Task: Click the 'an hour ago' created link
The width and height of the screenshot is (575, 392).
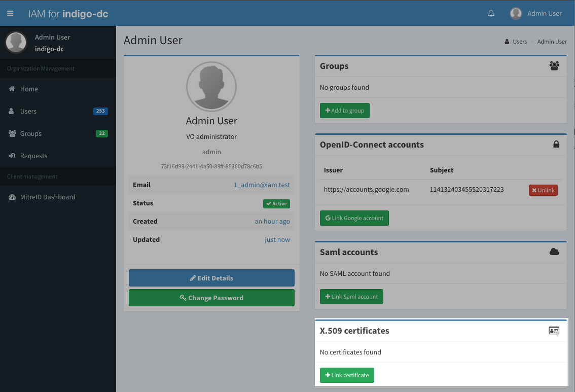Action: [272, 221]
